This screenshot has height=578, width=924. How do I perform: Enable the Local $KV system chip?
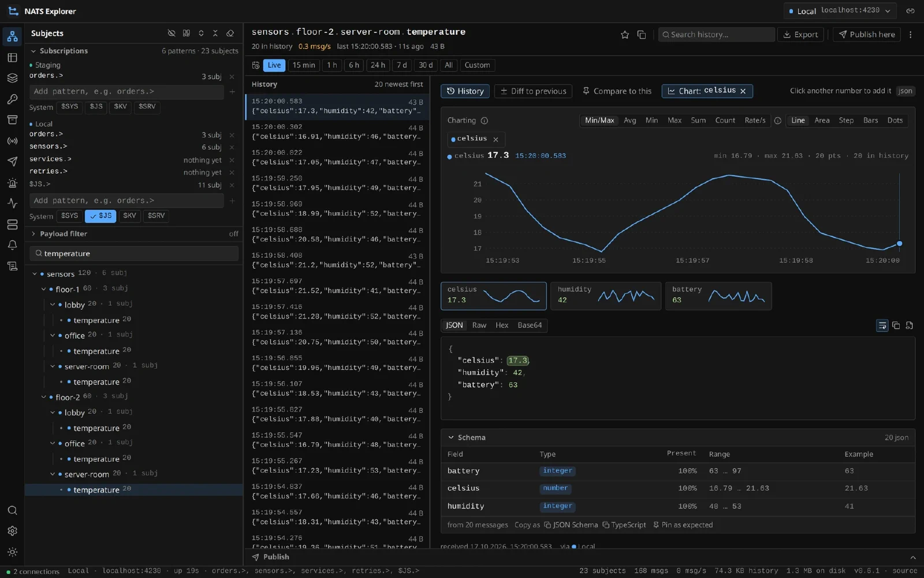tap(129, 216)
